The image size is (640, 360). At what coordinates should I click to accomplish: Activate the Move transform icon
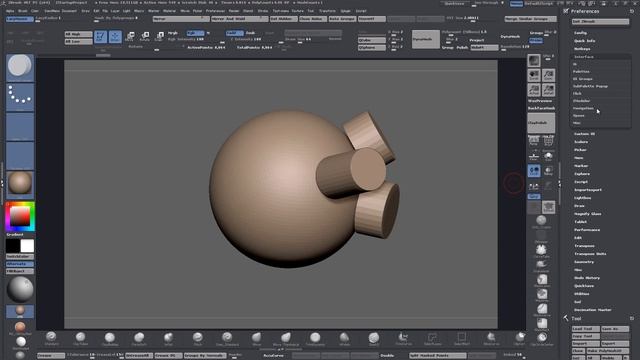130,37
